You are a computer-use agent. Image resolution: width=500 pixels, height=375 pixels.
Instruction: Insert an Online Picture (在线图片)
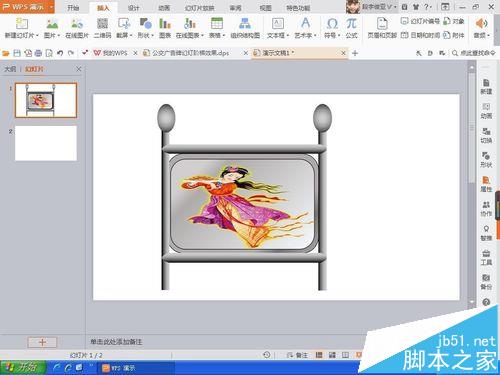[x=77, y=24]
